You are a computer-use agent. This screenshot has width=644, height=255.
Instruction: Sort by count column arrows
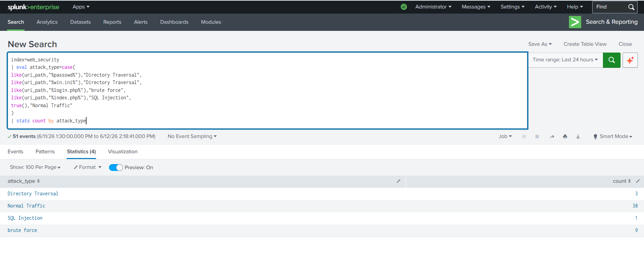tap(629, 181)
